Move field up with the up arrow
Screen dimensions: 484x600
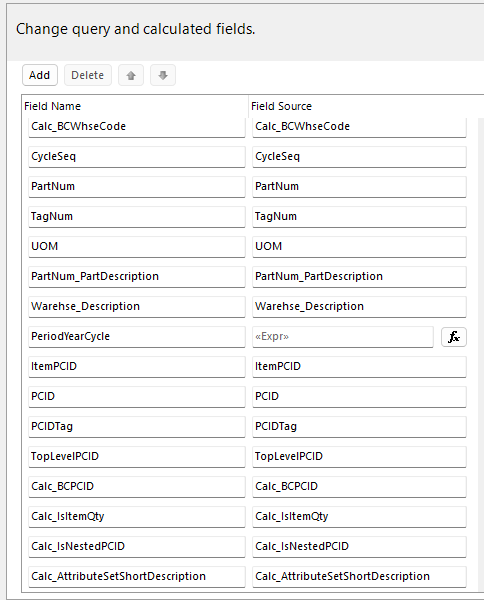coord(131,75)
